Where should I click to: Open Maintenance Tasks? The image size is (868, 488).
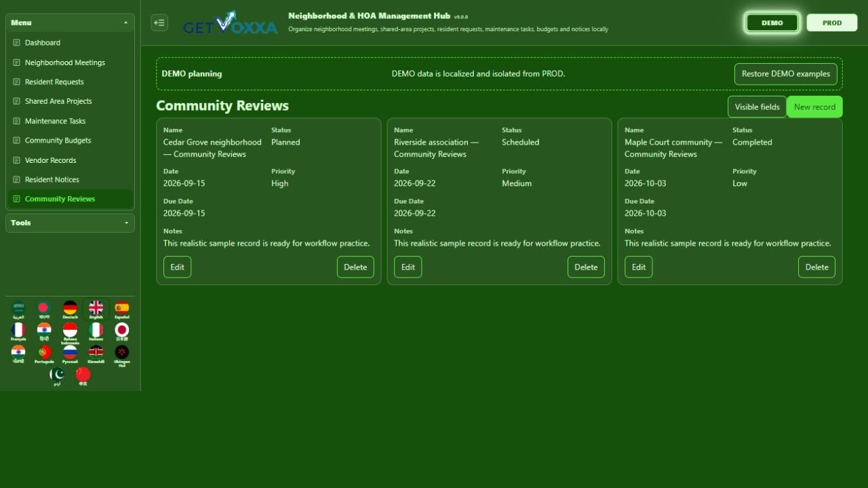pyautogui.click(x=71, y=121)
